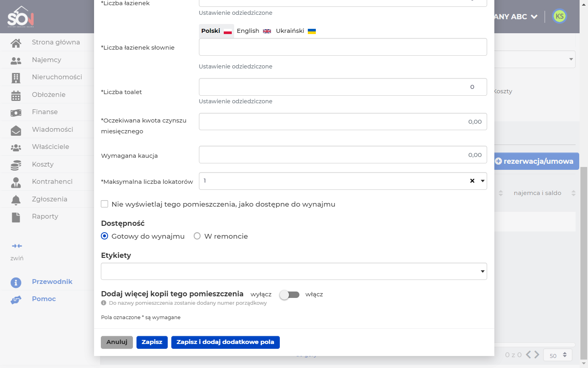
Task: Select 'W remoncie' radio option
Action: coord(197,236)
